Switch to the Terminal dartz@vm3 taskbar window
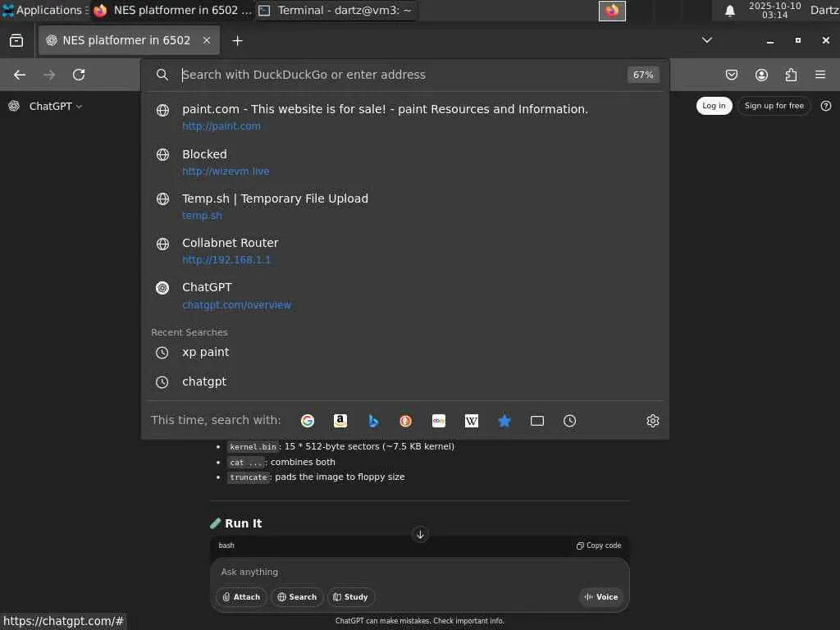Screen dimensions: 840x630 pos(336,10)
